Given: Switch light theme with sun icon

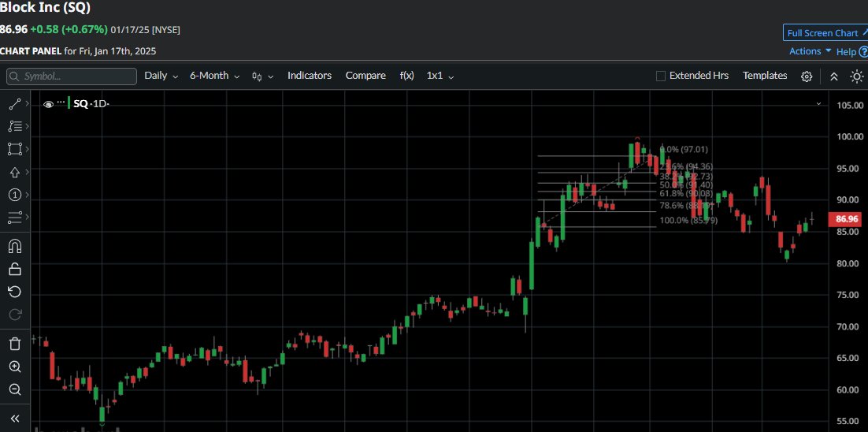Looking at the screenshot, I should (856, 76).
